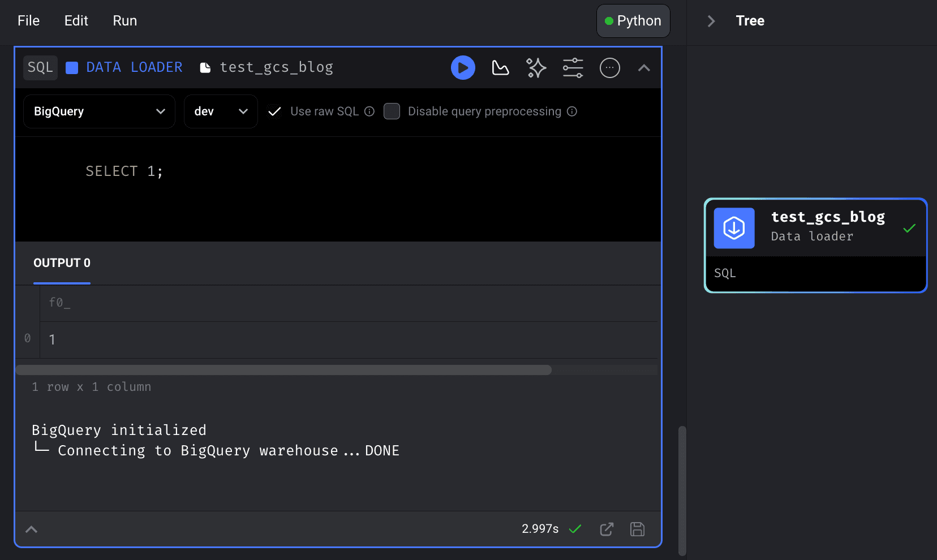Click the green success checkmark by 2.997s

(x=575, y=529)
